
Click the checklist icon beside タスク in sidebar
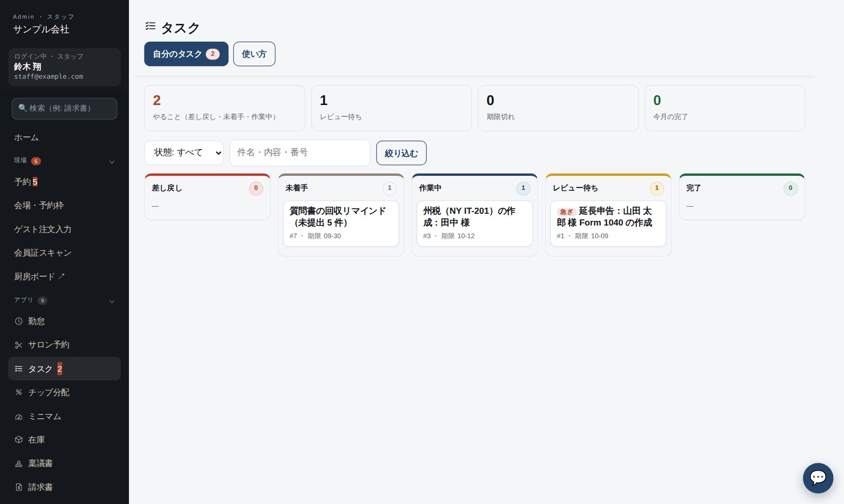coord(19,369)
